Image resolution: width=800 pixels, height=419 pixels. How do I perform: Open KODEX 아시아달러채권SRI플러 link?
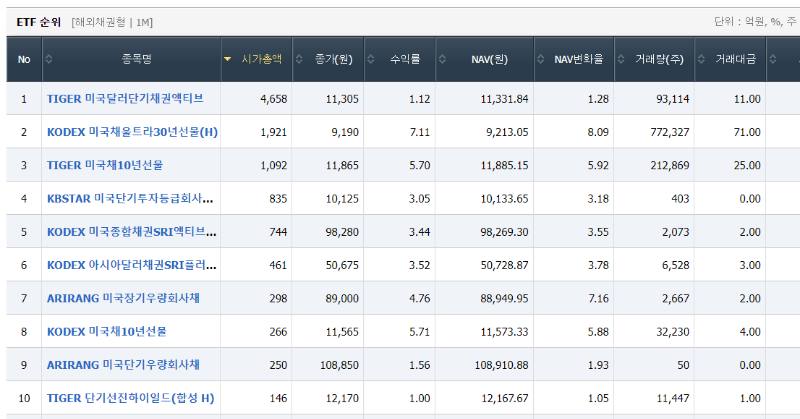[132, 265]
